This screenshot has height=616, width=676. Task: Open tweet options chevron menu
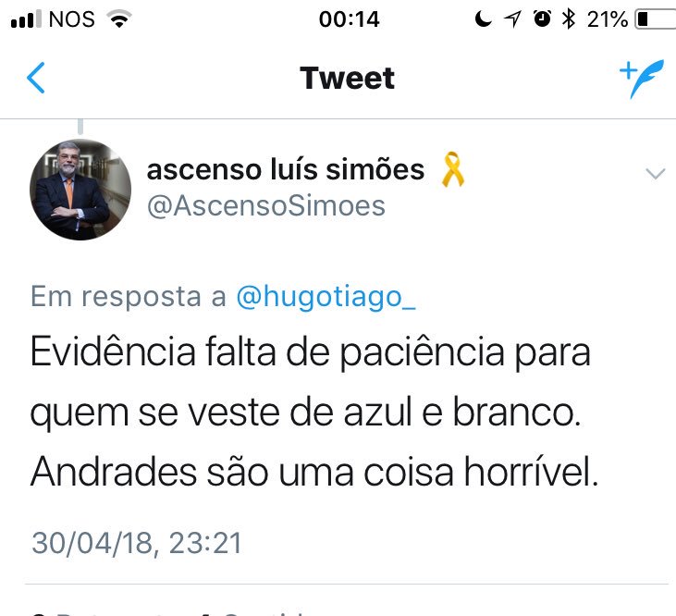click(656, 174)
